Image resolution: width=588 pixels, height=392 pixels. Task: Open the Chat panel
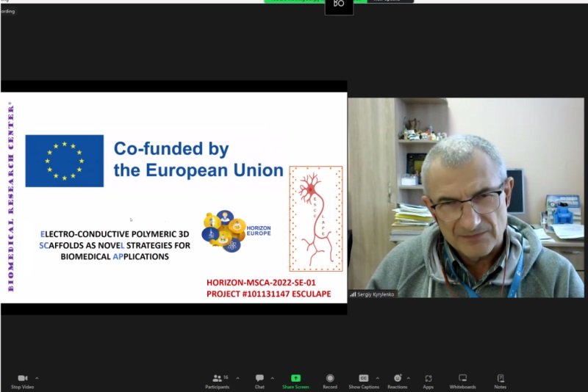pos(259,382)
